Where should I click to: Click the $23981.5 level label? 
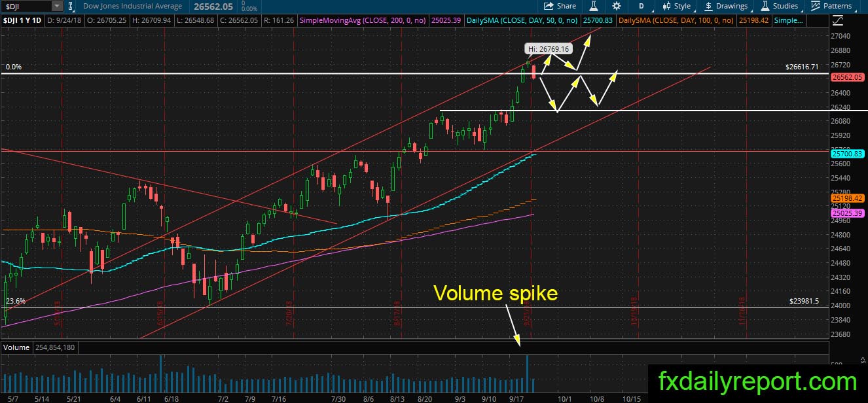(805, 301)
